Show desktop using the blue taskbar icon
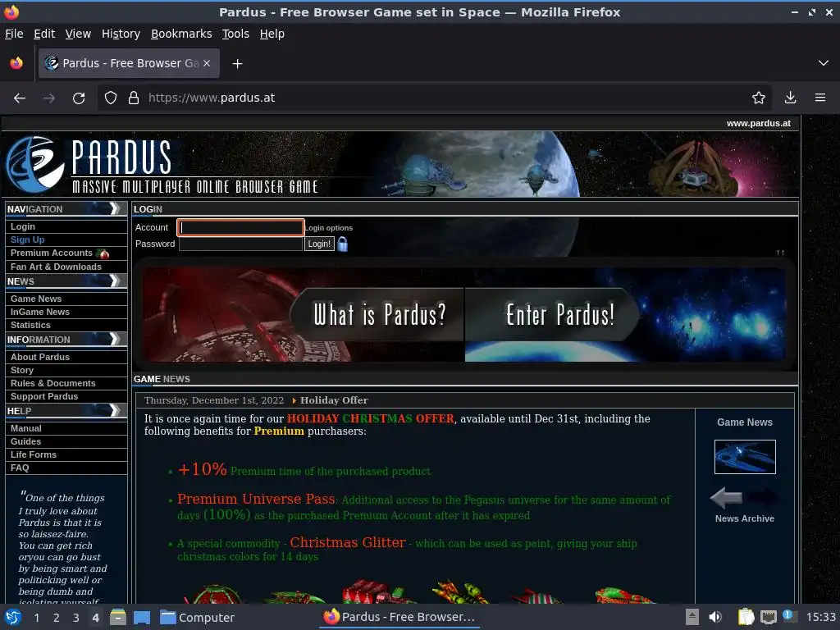 [142, 618]
